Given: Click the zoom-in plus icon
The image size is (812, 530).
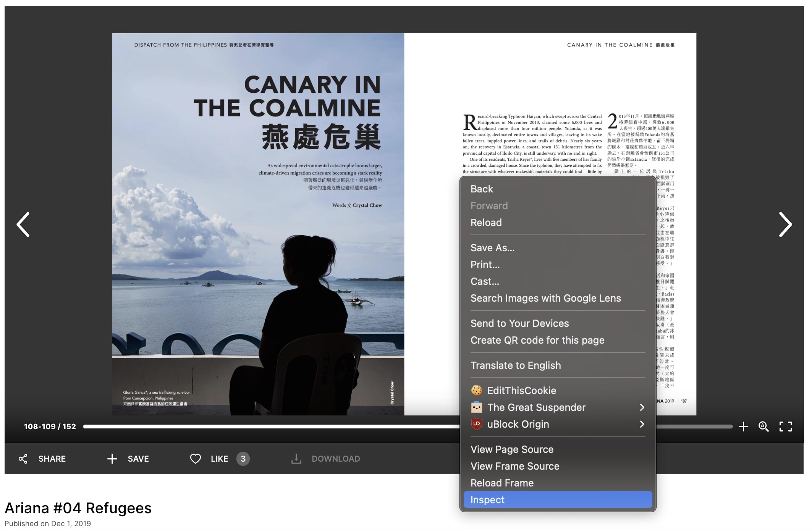Looking at the screenshot, I should point(743,427).
